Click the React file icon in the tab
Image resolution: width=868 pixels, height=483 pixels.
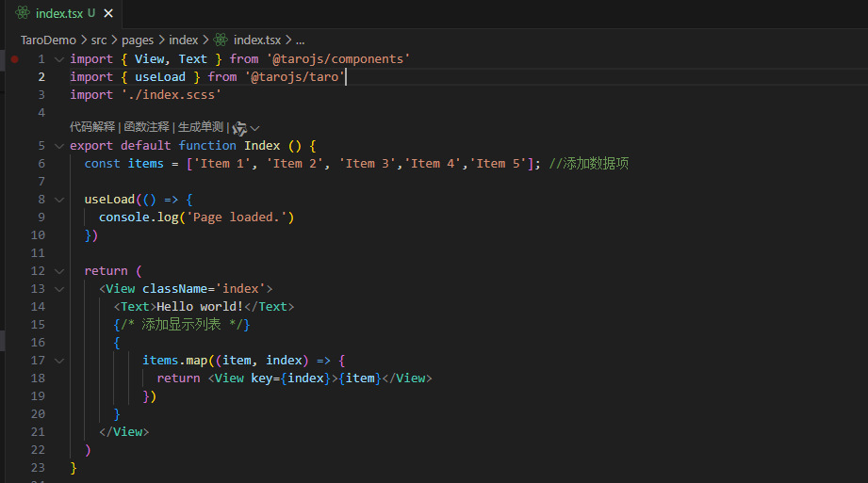tap(22, 13)
